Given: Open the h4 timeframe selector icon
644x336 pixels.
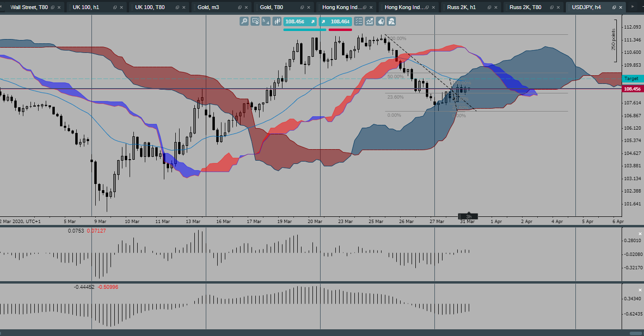Looking at the screenshot, I should coord(265,21).
